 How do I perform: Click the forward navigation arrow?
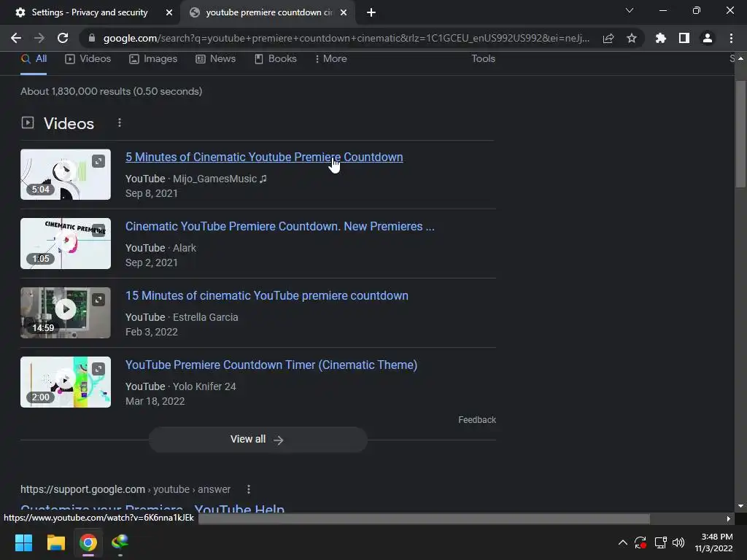tap(39, 38)
